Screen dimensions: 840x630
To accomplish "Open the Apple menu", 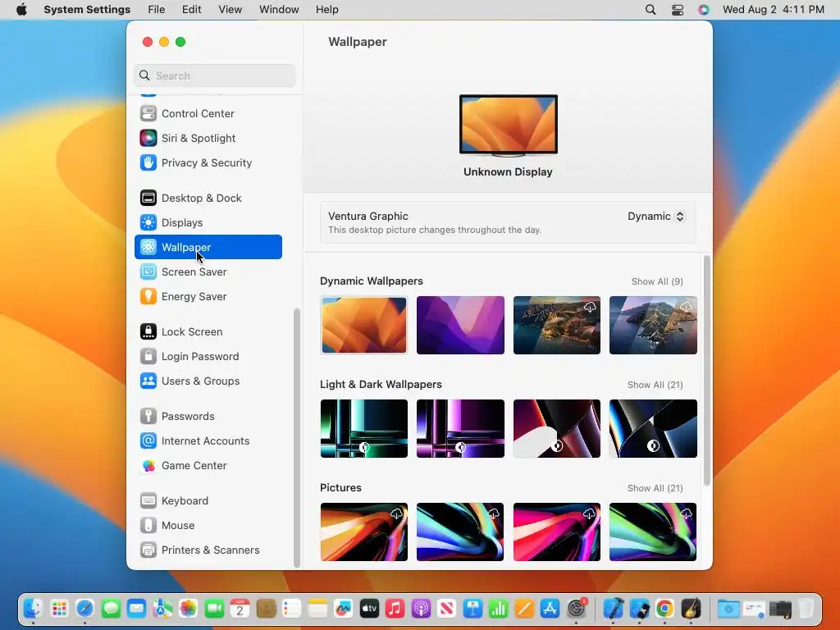I will (21, 10).
